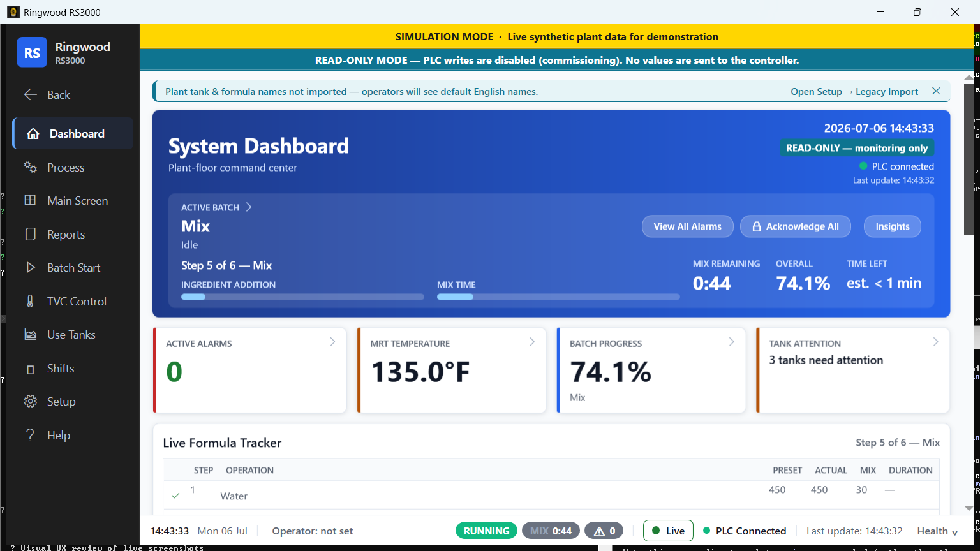
Task: Click the Live Formula Tracker heading
Action: (x=222, y=443)
